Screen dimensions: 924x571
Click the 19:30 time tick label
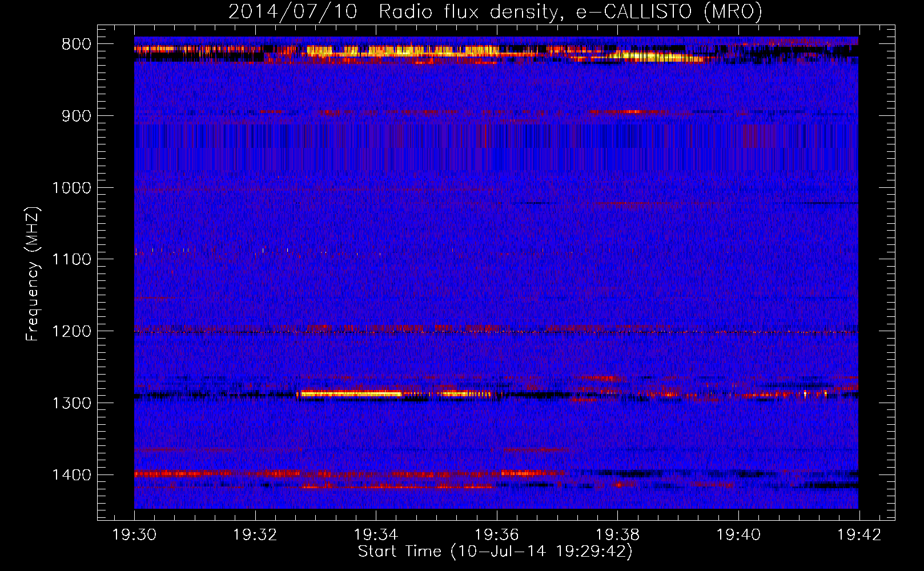(x=134, y=535)
